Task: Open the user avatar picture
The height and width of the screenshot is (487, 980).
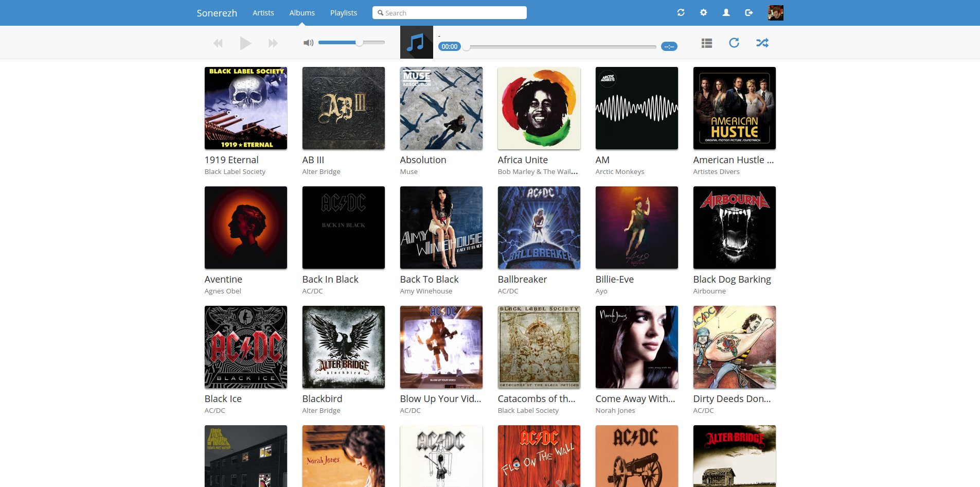Action: click(x=776, y=13)
